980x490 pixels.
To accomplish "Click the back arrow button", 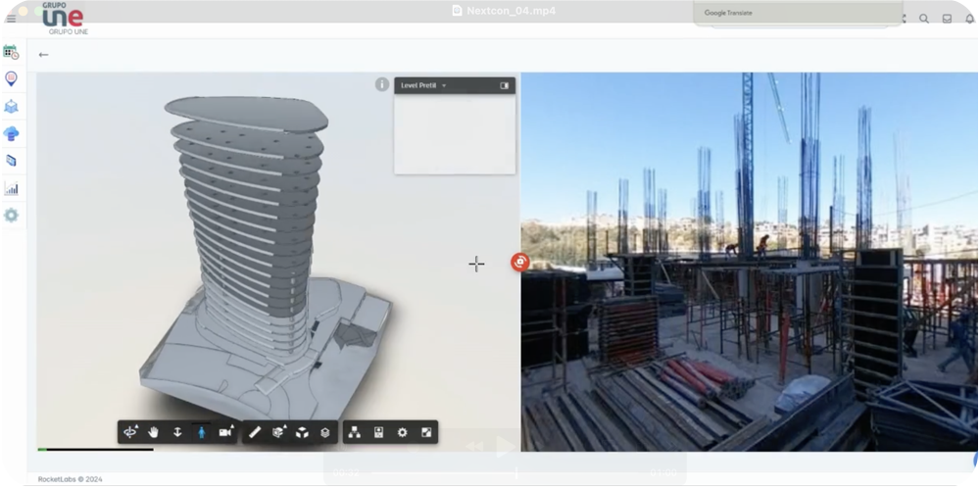I will pos(43,55).
